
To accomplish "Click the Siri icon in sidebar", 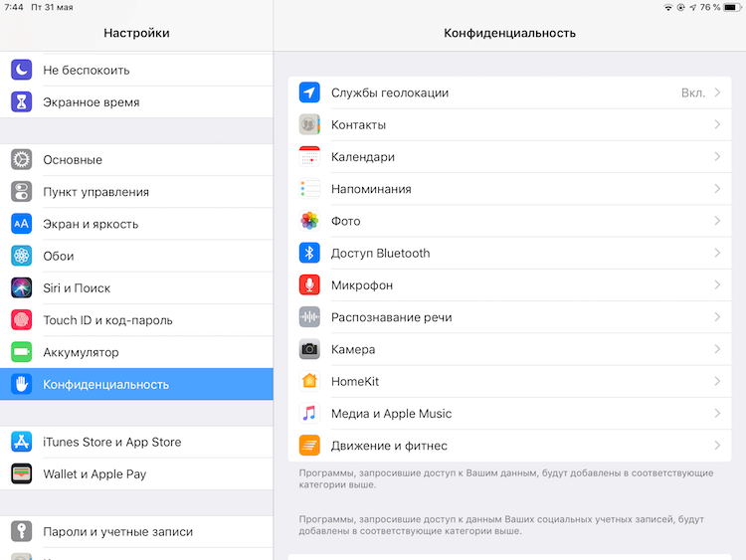I will point(22,287).
